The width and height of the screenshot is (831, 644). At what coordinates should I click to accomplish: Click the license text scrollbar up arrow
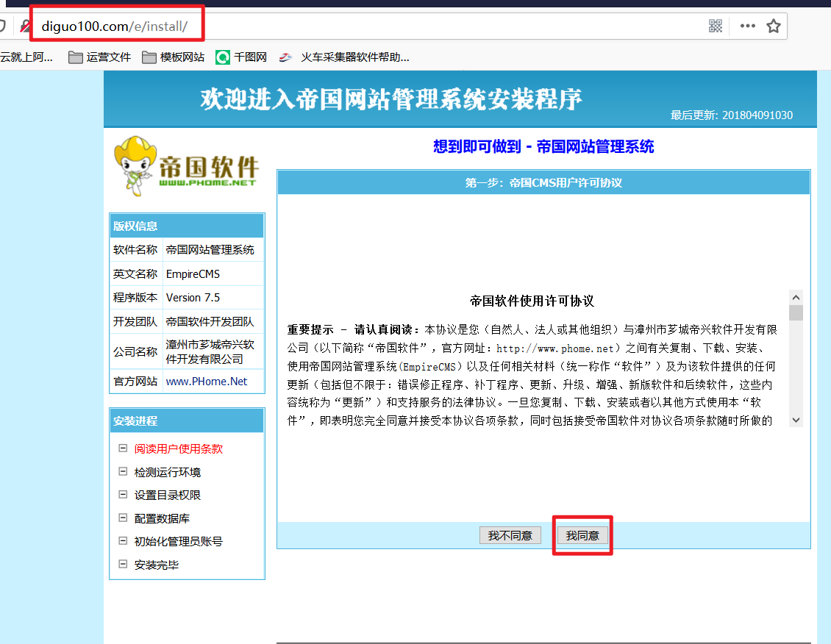pyautogui.click(x=796, y=297)
